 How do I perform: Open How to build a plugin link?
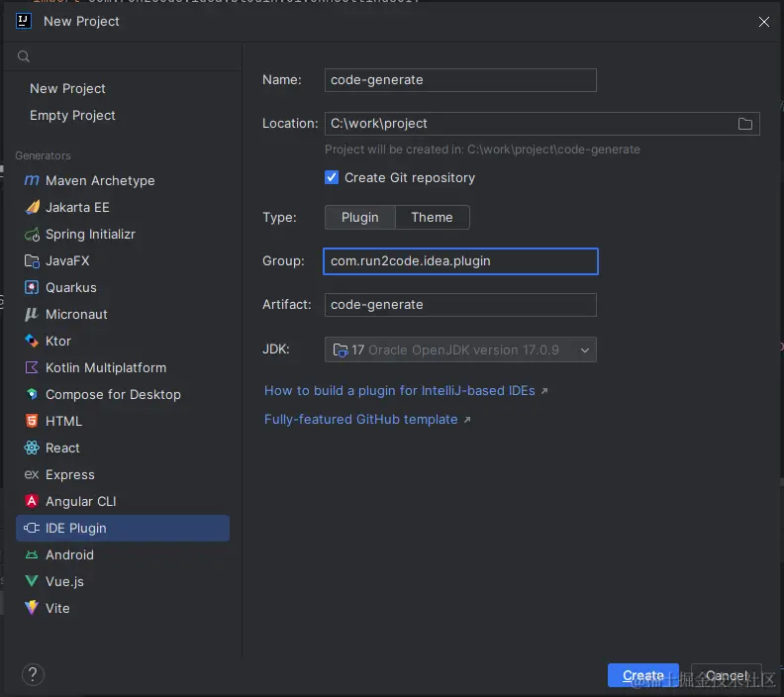400,391
